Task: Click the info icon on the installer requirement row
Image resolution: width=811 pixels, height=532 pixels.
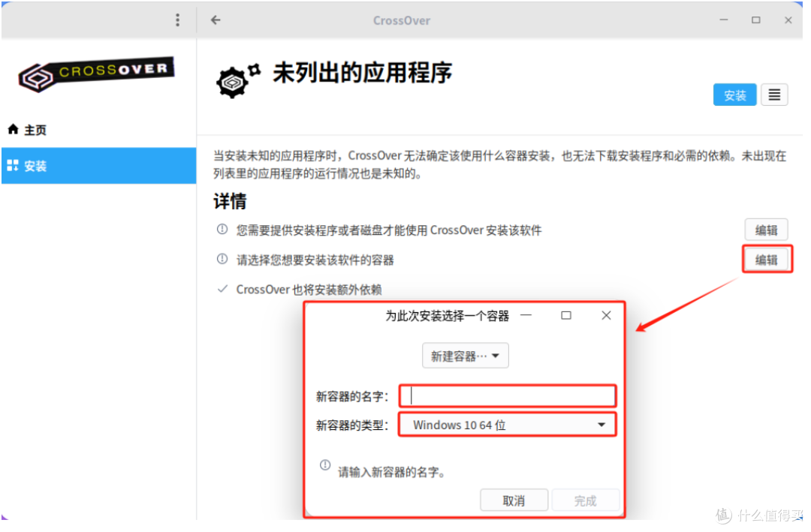Action: pos(222,230)
